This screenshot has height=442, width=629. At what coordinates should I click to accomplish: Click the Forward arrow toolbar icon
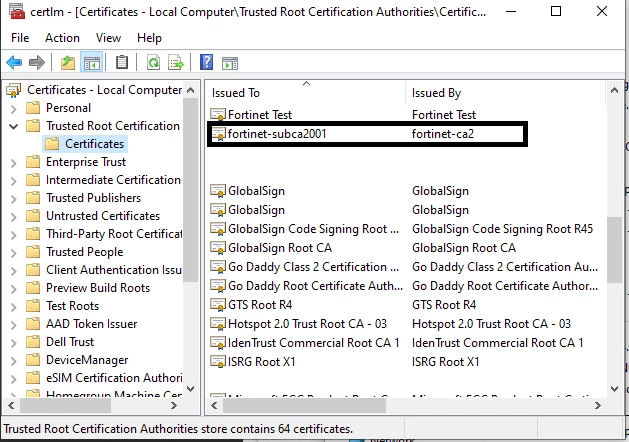click(x=37, y=63)
